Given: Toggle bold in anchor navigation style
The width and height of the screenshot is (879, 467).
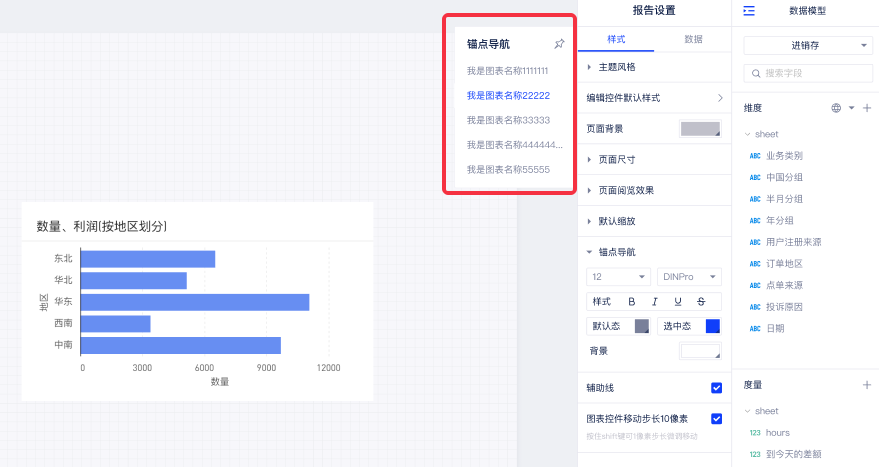Looking at the screenshot, I should pyautogui.click(x=631, y=302).
